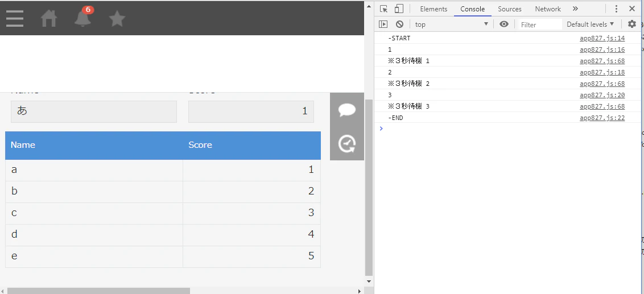Click the horizontal scrollbar right arrow

[x=360, y=291]
